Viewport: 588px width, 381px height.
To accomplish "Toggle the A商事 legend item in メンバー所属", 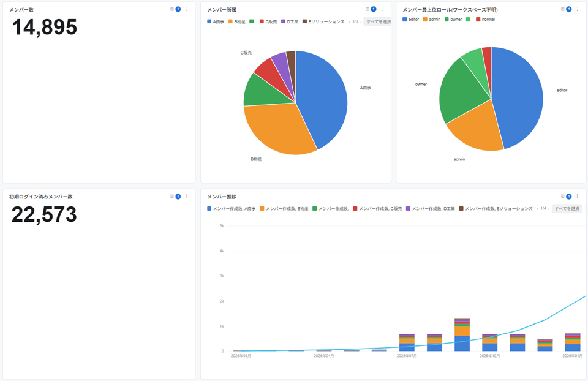I will click(x=216, y=22).
